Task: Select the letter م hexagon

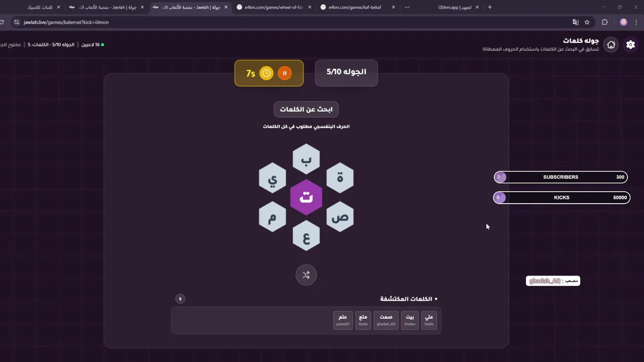Action: tap(272, 217)
